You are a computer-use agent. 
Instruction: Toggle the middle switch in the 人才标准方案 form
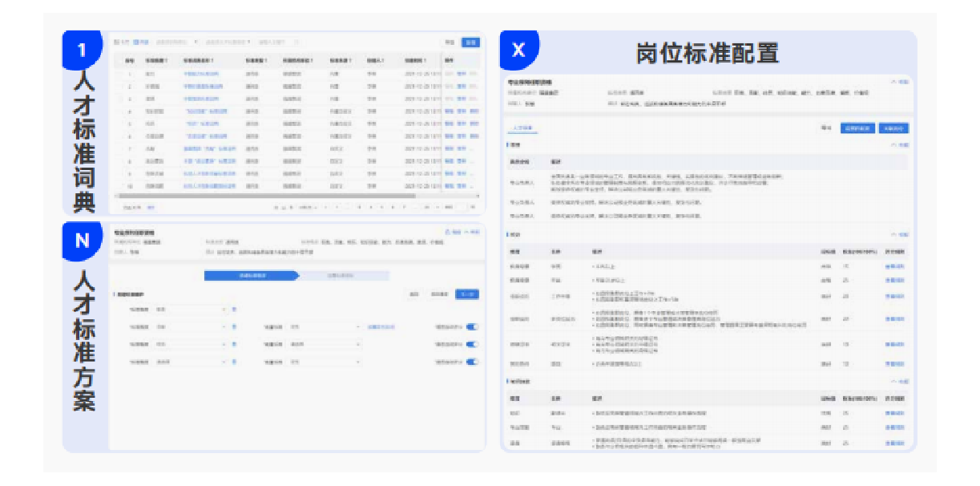tap(473, 344)
